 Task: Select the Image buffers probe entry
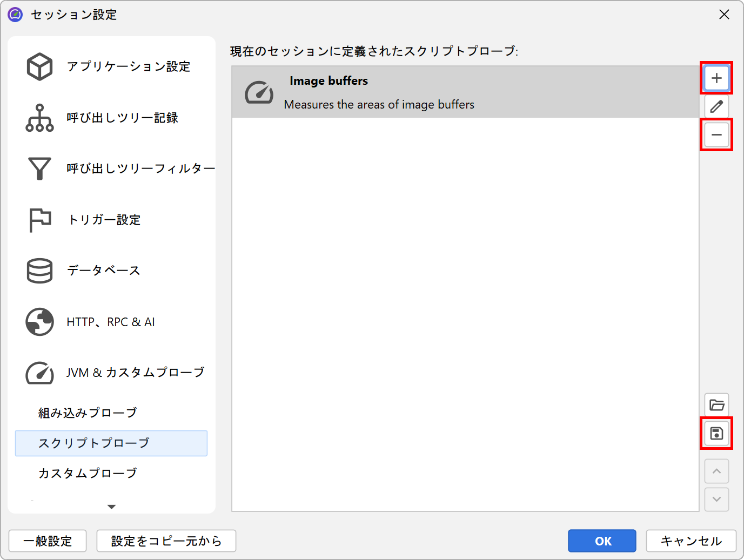[x=465, y=92]
